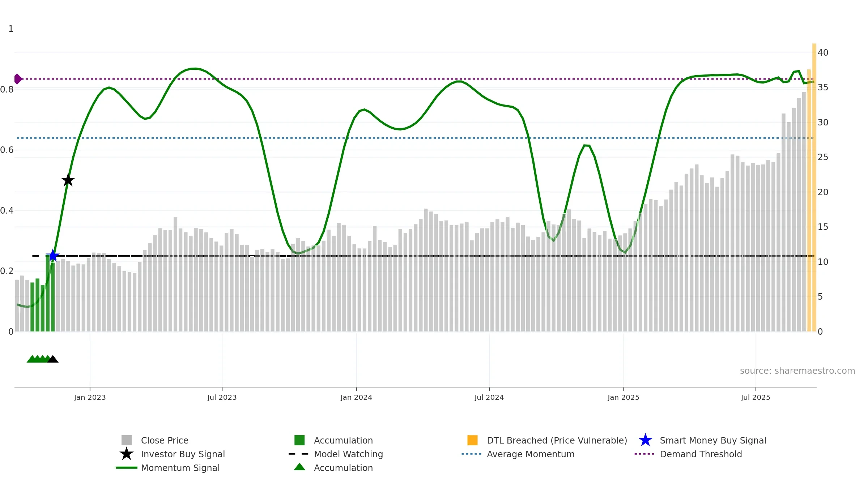Click the first green accumulation triangle marker
This screenshot has width=868, height=488.
click(32, 359)
